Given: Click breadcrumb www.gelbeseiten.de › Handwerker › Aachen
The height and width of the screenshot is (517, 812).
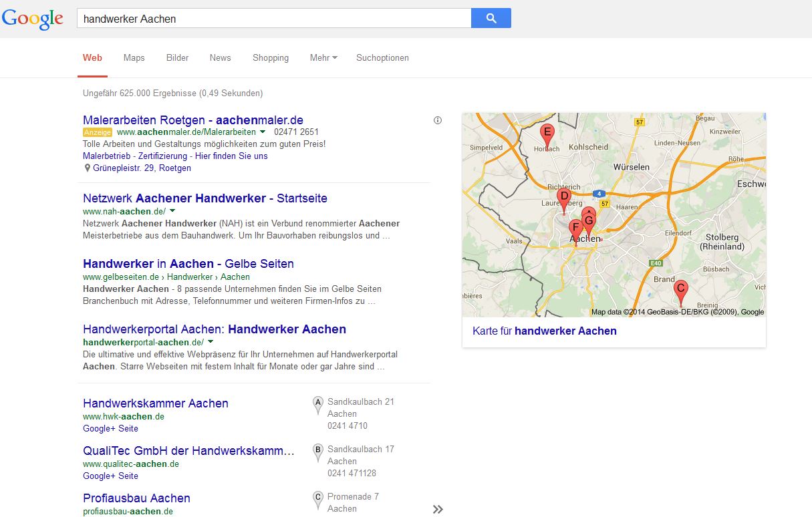Looking at the screenshot, I should pyautogui.click(x=166, y=277).
